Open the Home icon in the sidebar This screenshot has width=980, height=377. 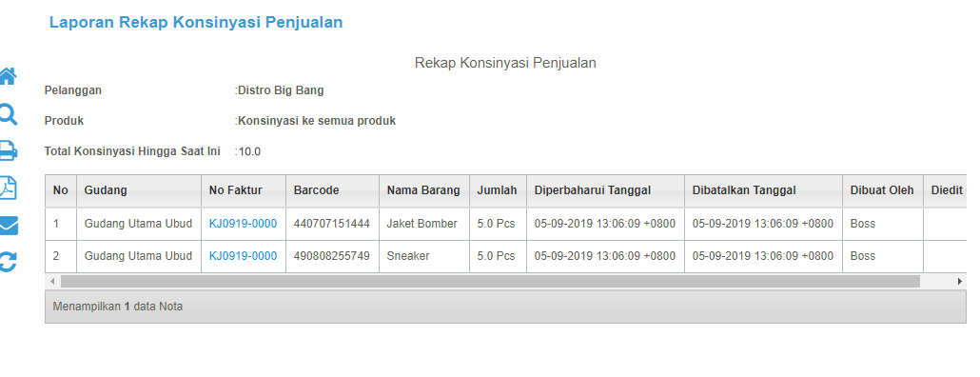8,76
